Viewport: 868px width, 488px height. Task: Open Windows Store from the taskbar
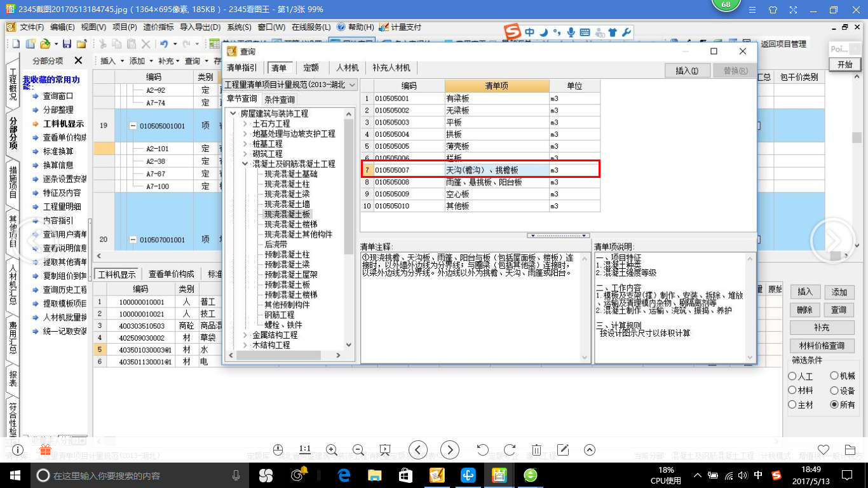(406, 475)
